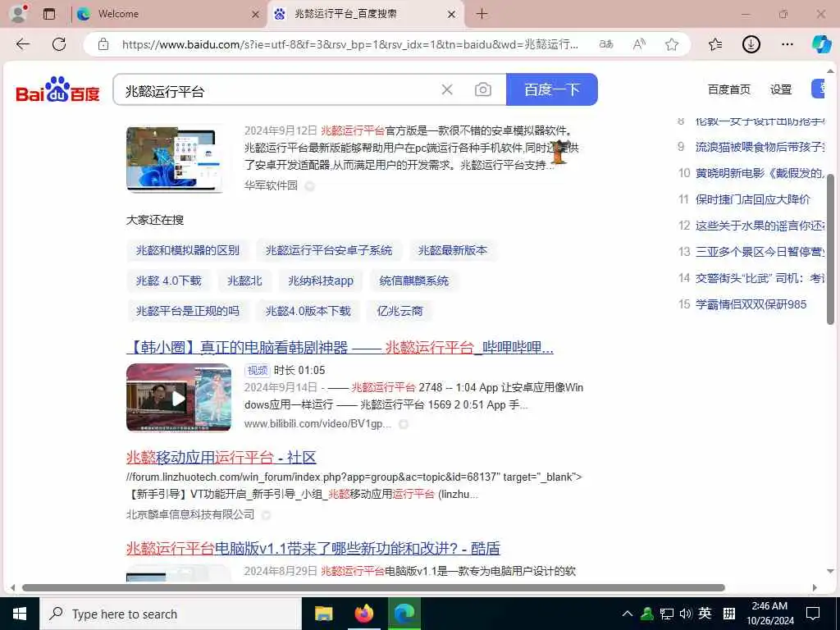Select suggestion 兆懿平台是正规的吗
Viewport: 840px width, 630px height.
188,311
